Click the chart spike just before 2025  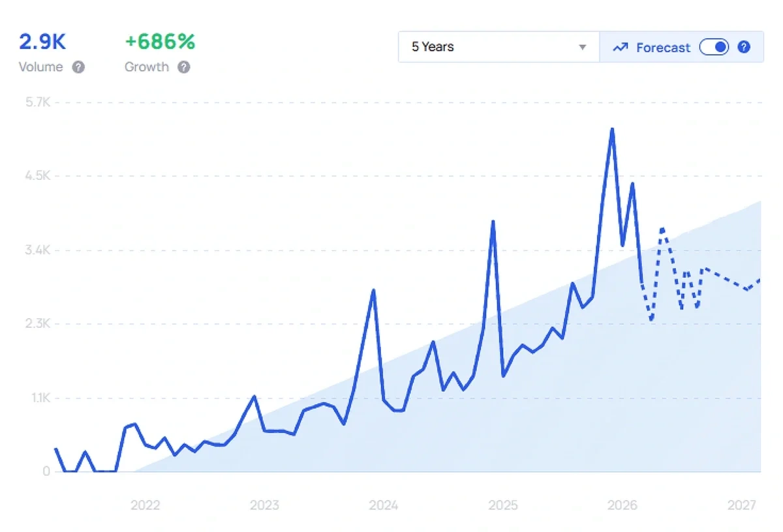(493, 222)
